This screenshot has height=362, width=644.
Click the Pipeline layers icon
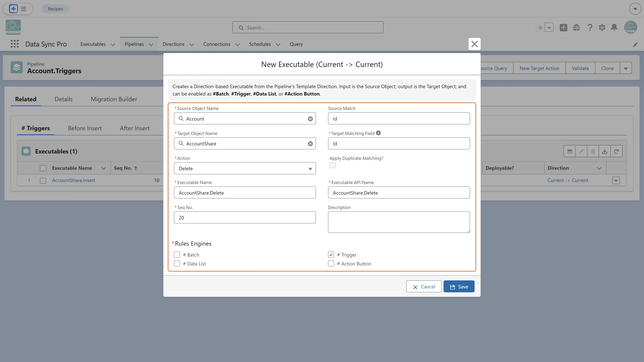pos(16,67)
